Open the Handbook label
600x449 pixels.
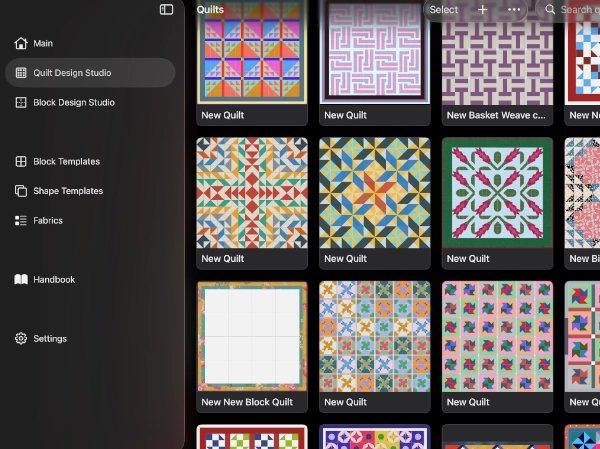54,279
